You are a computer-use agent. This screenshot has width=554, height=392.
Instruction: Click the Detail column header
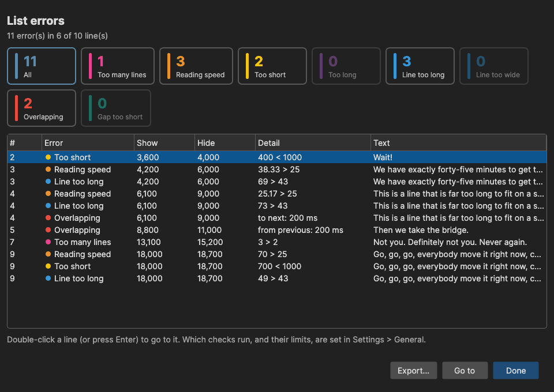pyautogui.click(x=313, y=143)
